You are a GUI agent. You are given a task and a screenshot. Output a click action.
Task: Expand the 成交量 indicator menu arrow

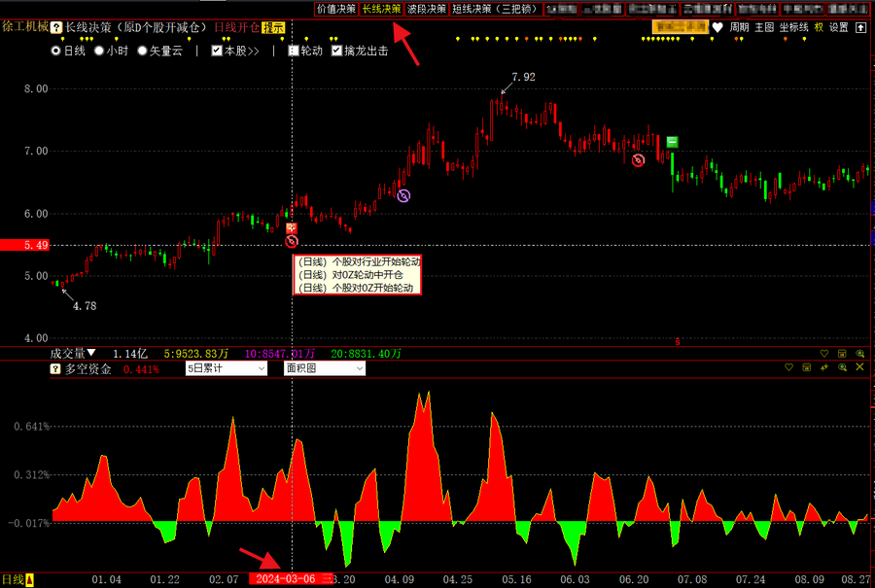[x=91, y=353]
